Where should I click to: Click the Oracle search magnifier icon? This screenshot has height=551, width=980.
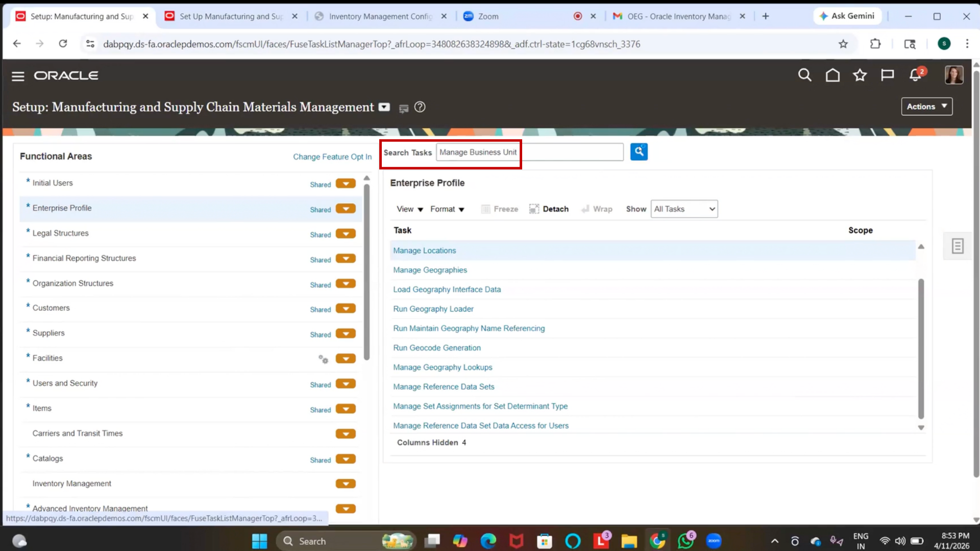point(804,76)
